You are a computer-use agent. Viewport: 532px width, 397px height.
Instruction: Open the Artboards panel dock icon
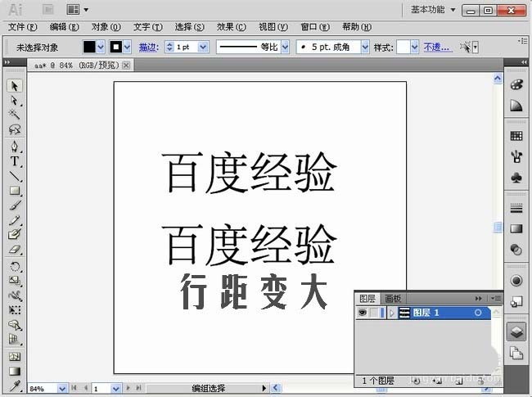[516, 353]
